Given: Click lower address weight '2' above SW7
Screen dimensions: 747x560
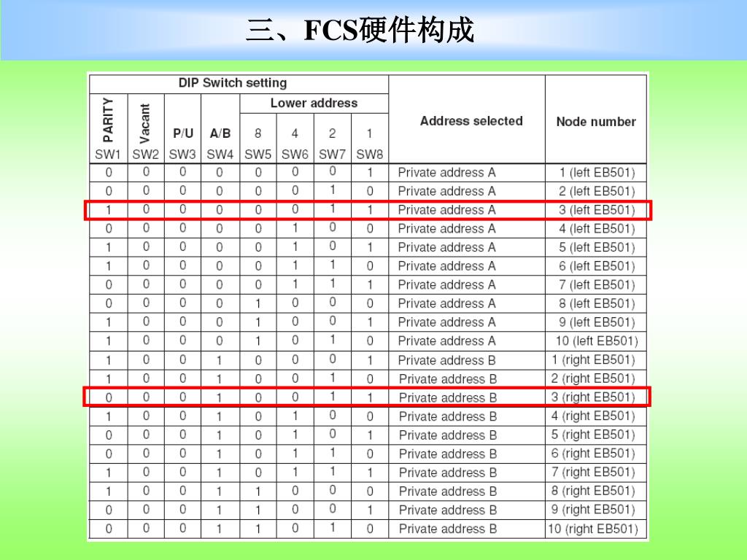Looking at the screenshot, I should point(332,133).
